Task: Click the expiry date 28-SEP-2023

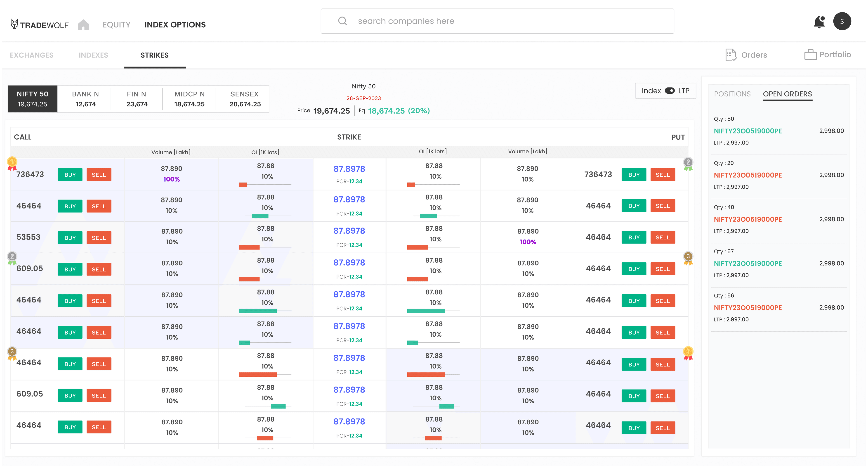Action: coord(363,98)
